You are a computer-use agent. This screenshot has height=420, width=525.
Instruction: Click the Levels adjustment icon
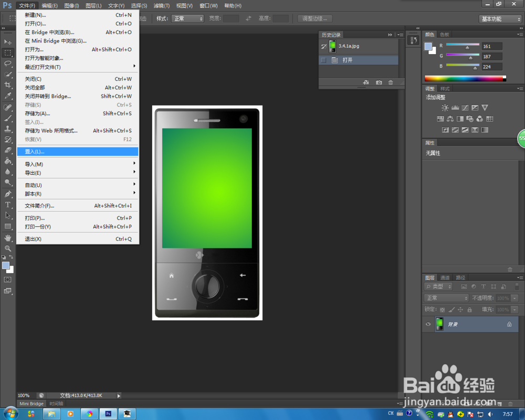(x=455, y=108)
